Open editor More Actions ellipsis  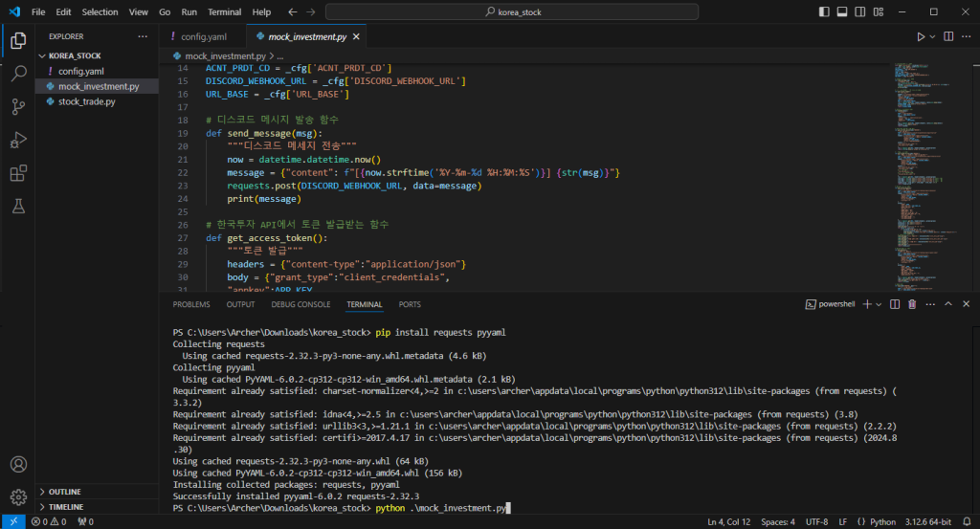(x=967, y=37)
